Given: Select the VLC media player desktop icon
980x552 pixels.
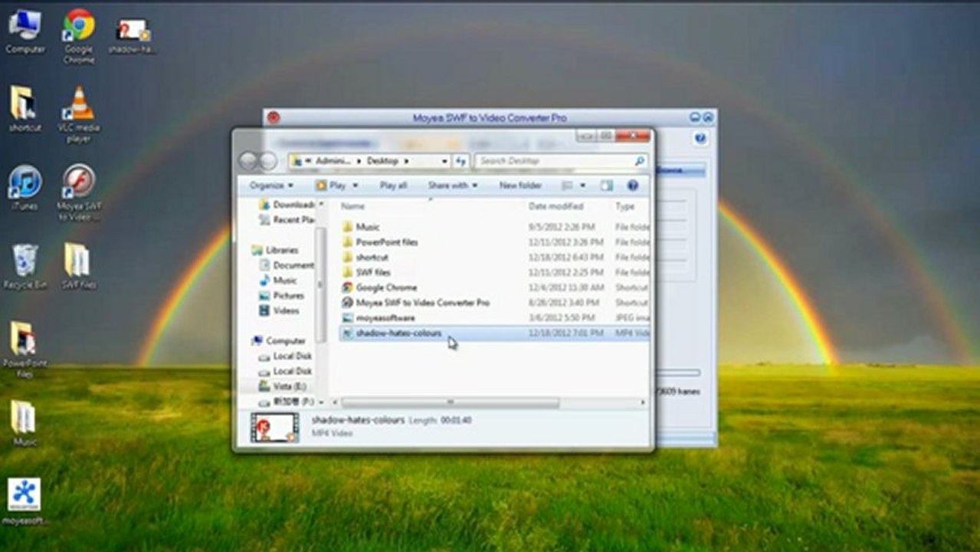Looking at the screenshot, I should (x=78, y=113).
